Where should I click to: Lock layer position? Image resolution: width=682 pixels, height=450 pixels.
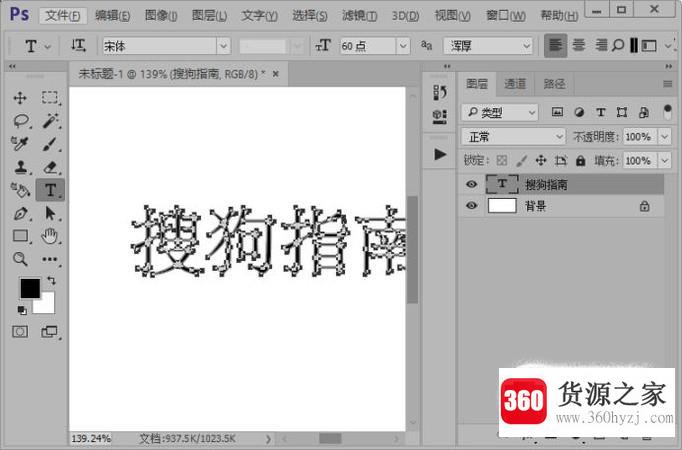coord(541,161)
